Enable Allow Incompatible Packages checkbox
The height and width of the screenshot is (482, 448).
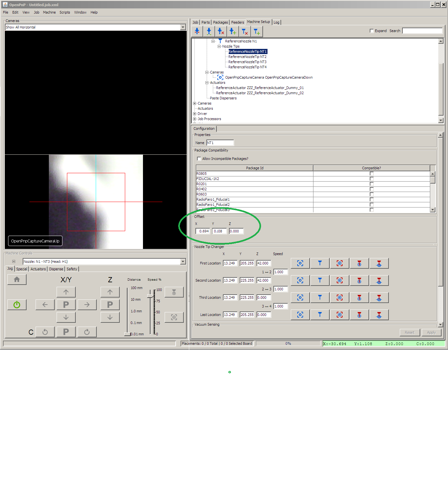tap(199, 159)
